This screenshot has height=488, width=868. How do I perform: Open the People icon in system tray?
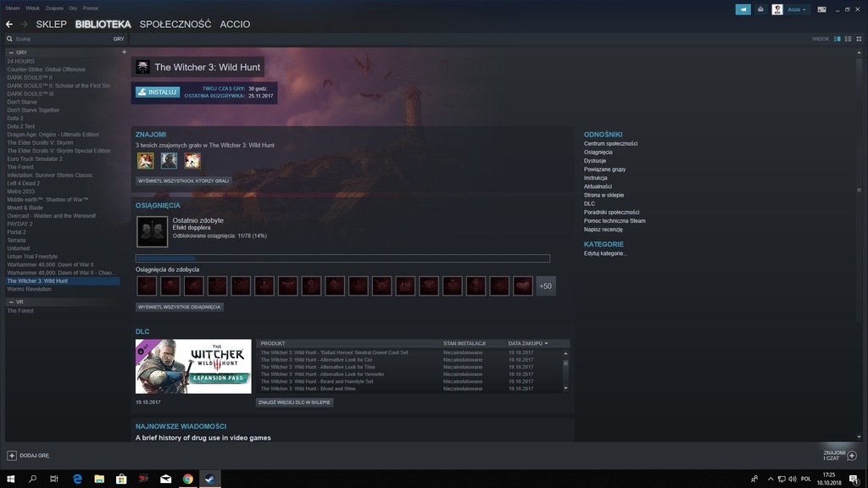tap(754, 480)
